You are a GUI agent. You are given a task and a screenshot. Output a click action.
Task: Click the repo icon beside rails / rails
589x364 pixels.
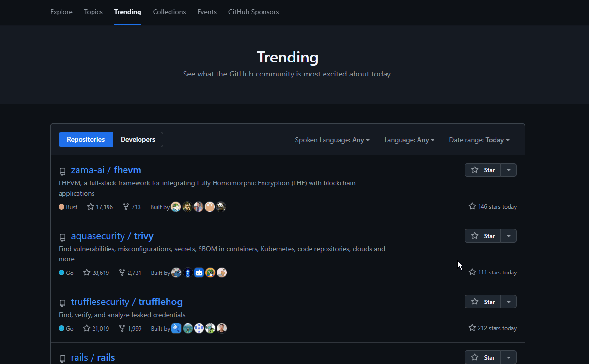pos(62,359)
